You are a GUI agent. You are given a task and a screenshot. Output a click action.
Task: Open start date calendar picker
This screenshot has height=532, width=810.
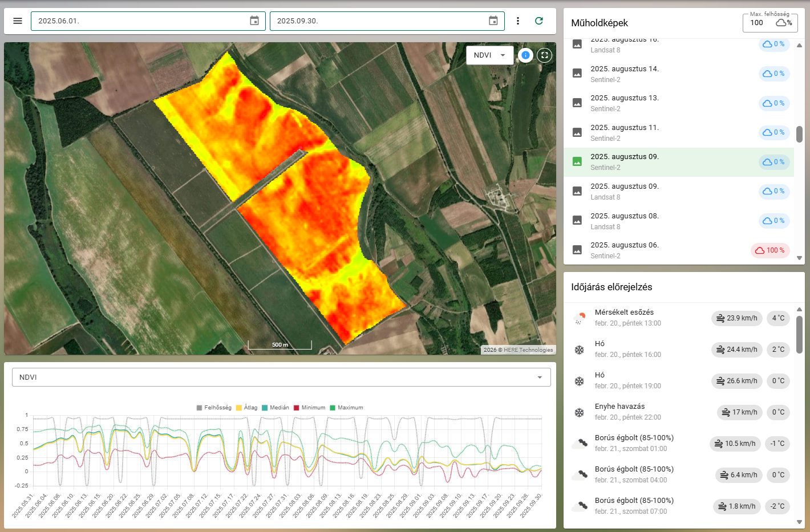tap(254, 21)
